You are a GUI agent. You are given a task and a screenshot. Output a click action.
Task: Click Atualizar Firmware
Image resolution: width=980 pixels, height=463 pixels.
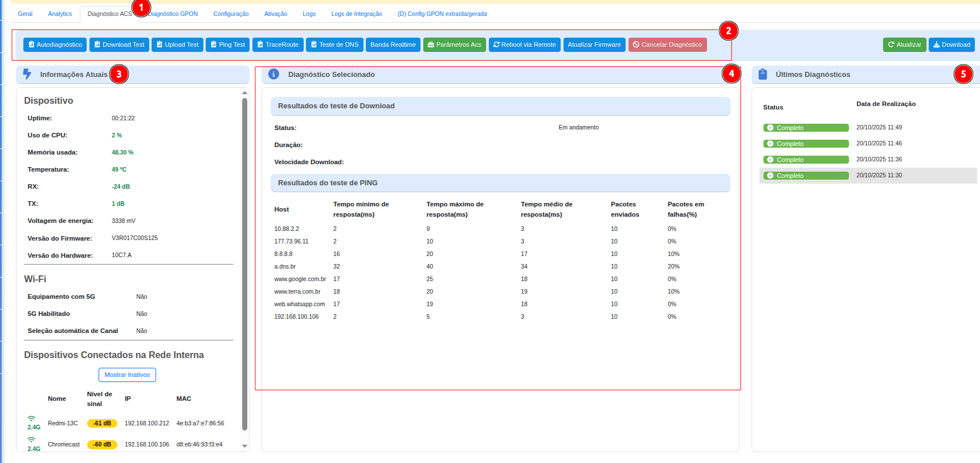[594, 44]
